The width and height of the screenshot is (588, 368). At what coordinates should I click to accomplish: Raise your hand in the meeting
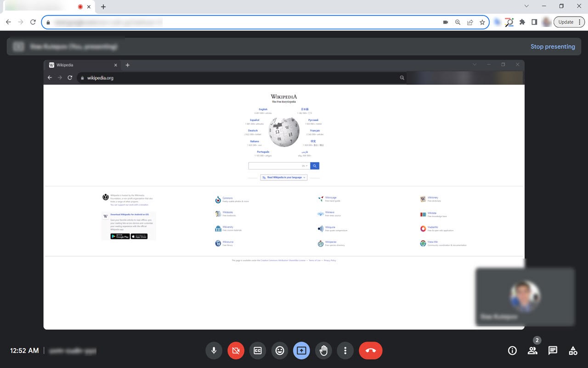323,351
